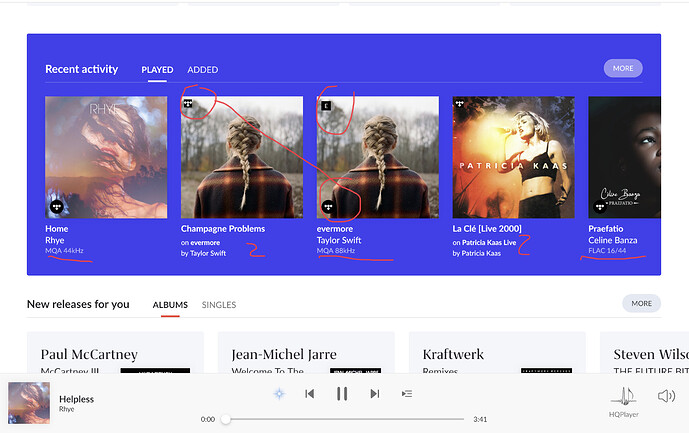Click the Recent activity heading
This screenshot has width=689, height=433.
(x=82, y=69)
